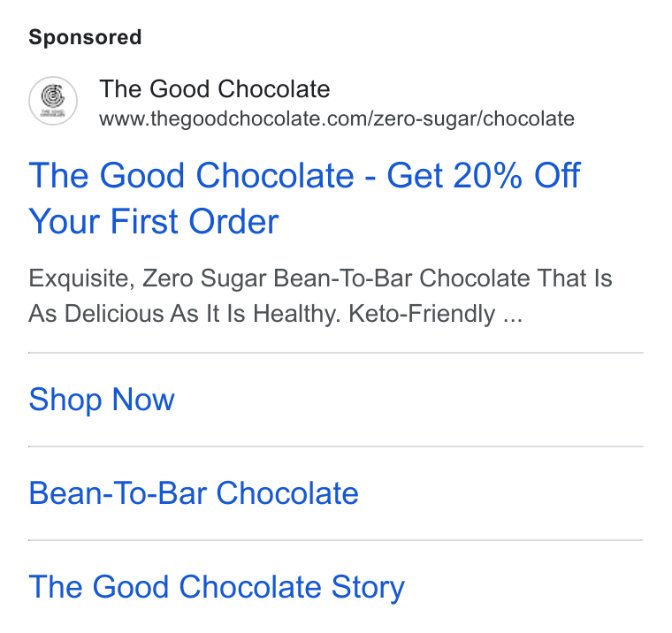Open the Get 20% Off headline link
This screenshot has width=672, height=633.
[304, 198]
